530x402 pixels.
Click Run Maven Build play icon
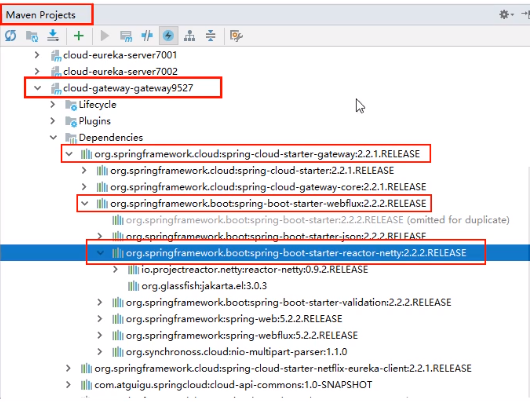point(105,36)
